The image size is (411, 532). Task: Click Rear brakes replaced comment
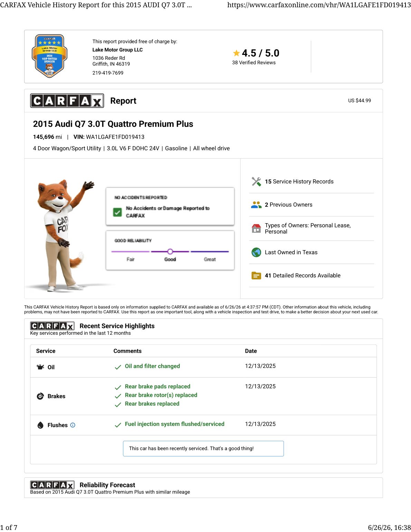(x=152, y=404)
